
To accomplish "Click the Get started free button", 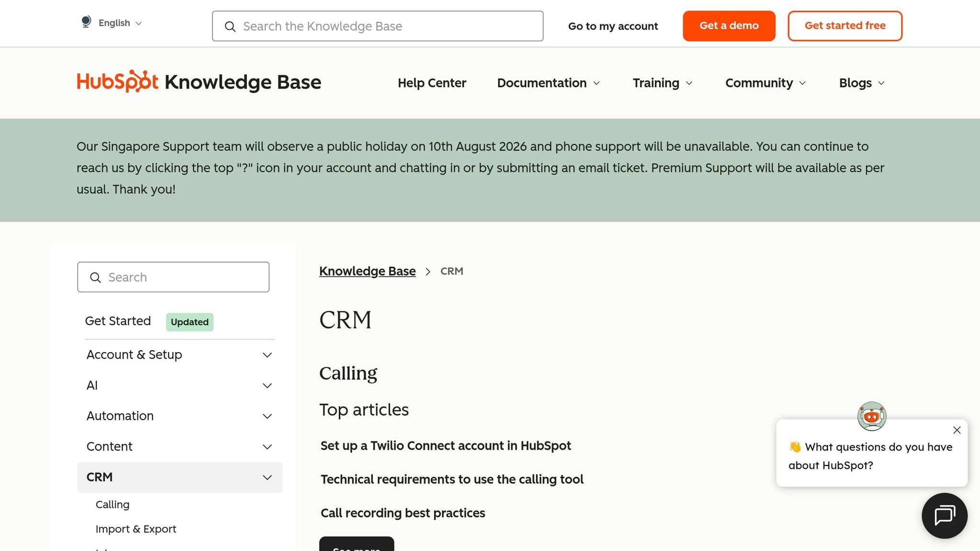I will tap(845, 26).
